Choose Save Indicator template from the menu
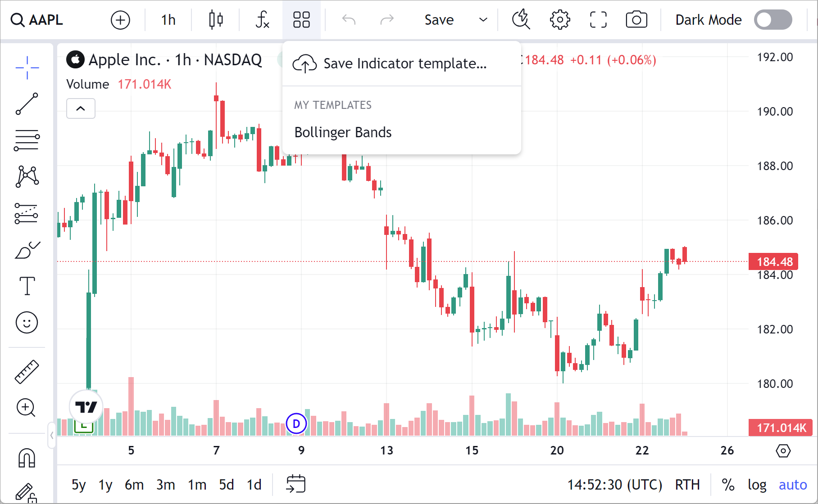 click(404, 63)
